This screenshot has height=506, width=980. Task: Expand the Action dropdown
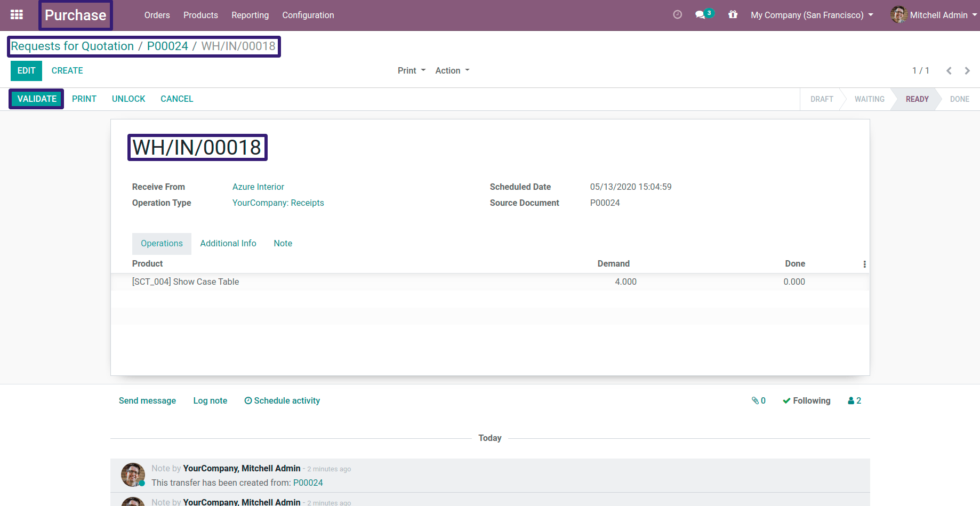(x=452, y=70)
